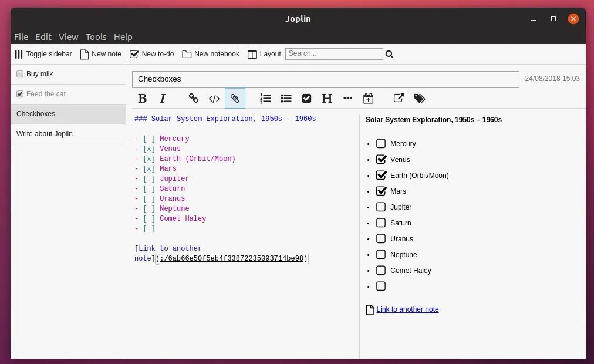Open the Tools menu

(x=96, y=36)
